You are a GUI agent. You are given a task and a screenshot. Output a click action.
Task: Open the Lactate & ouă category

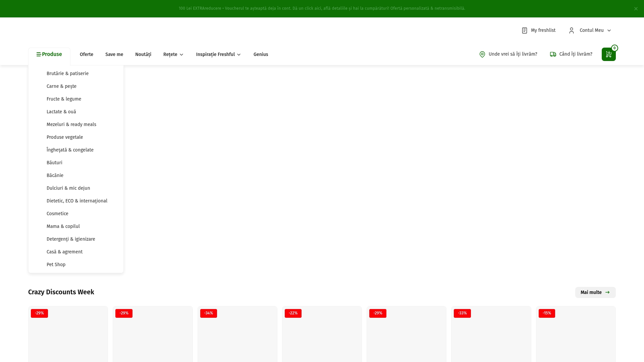[61, 112]
